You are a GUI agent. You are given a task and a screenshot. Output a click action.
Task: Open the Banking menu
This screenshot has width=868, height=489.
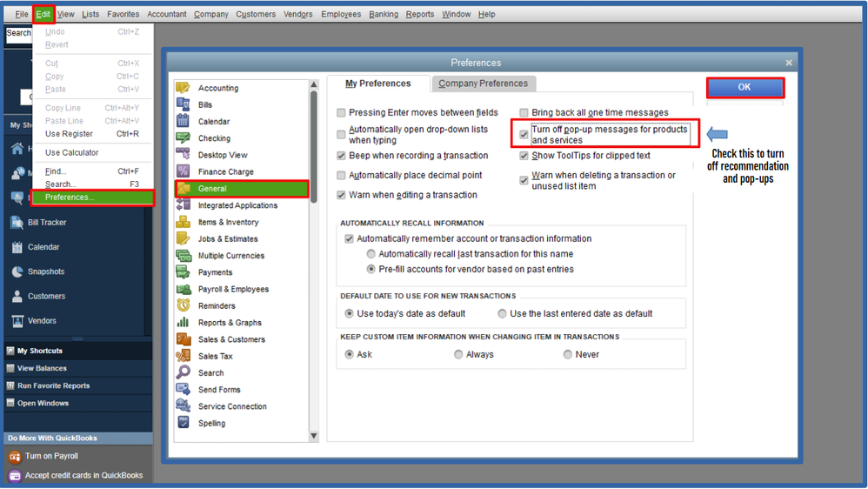(x=383, y=14)
